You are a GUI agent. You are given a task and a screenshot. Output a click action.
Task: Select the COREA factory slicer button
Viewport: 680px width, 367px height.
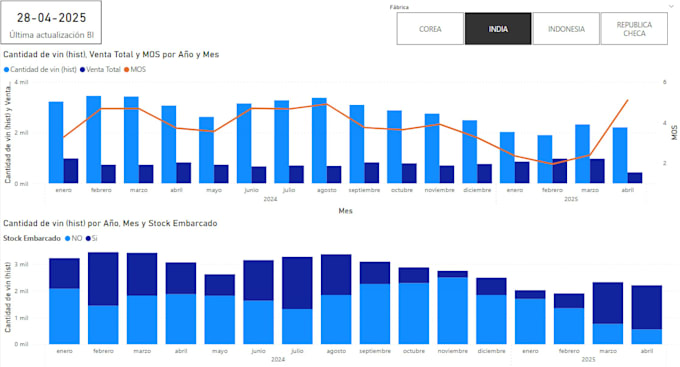point(430,29)
